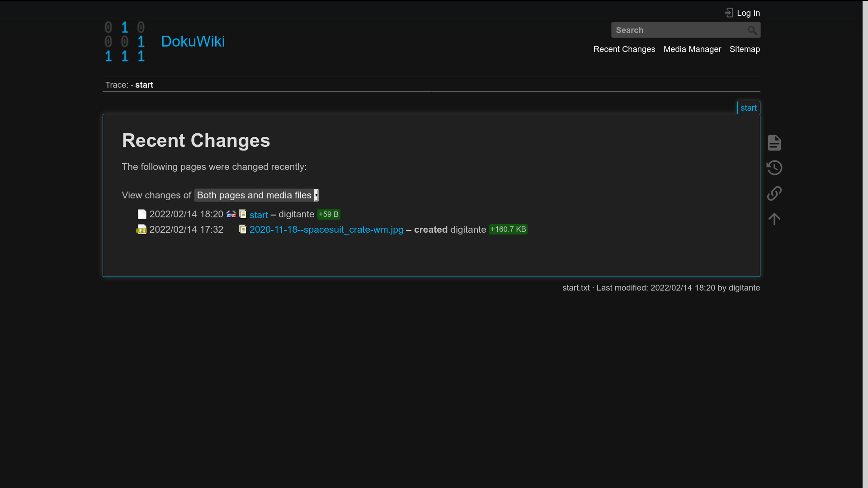
Task: Click the back to top arrow icon
Action: [x=774, y=219]
